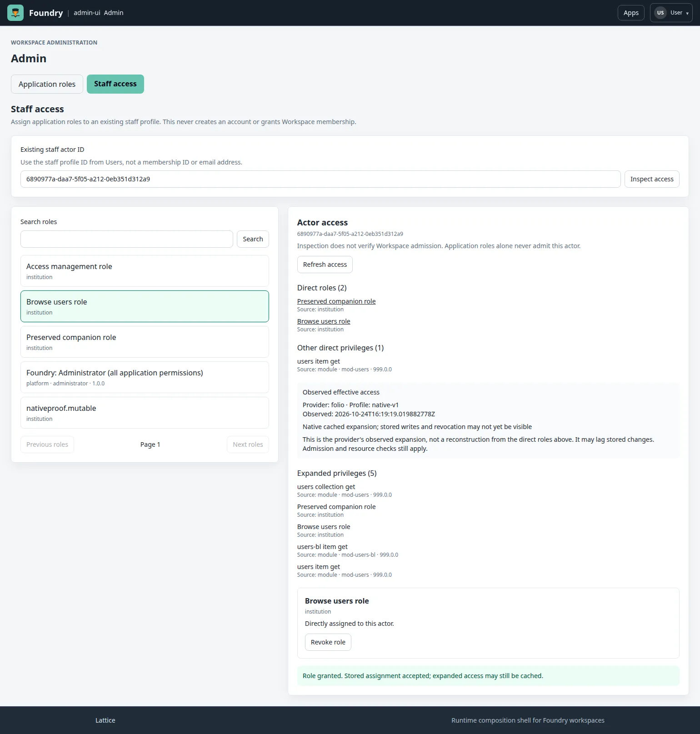
Task: Click 'Direct roles (2)' heading
Action: [322, 288]
